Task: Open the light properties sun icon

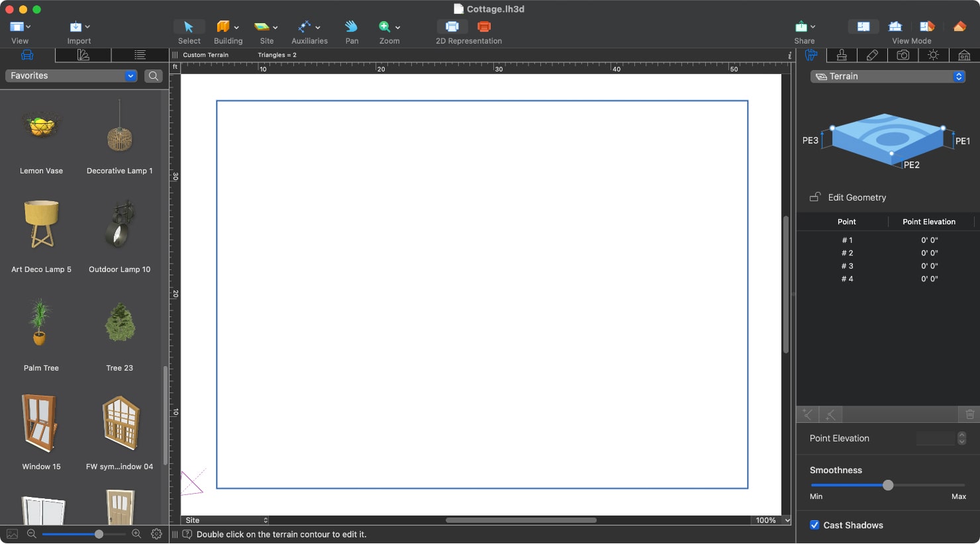Action: pos(933,55)
